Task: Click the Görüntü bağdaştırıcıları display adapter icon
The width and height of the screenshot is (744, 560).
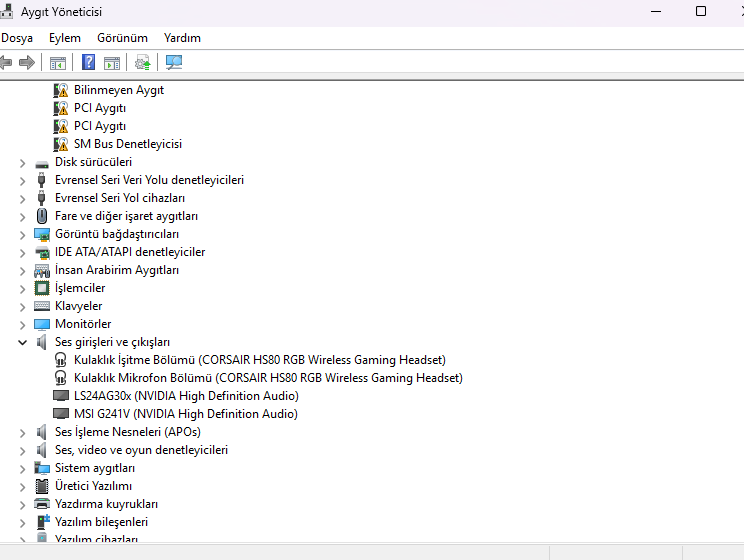Action: click(x=42, y=234)
